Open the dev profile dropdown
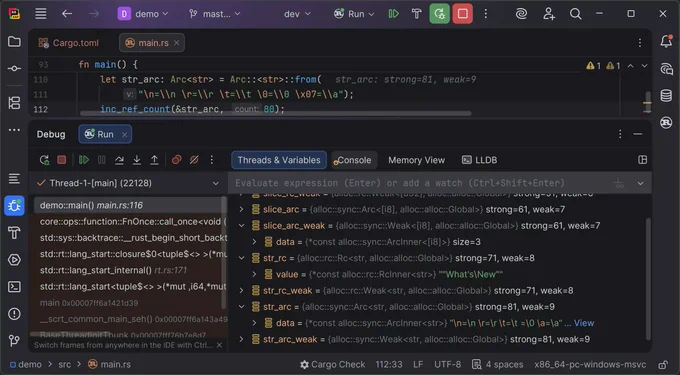 297,14
